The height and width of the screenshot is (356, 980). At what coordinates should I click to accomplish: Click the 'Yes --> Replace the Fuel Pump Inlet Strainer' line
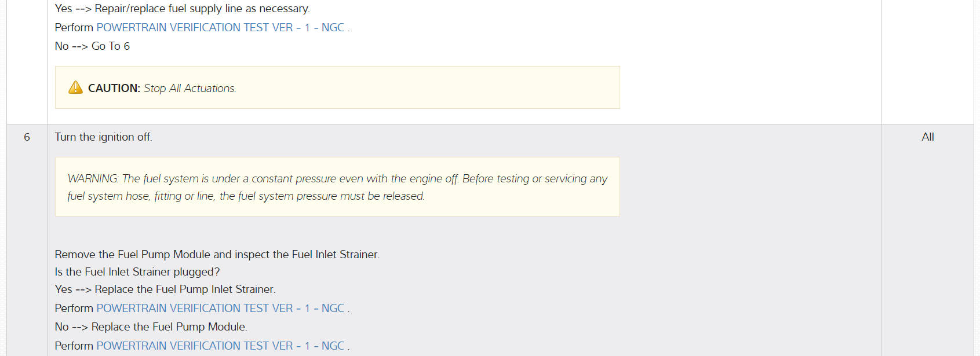165,289
